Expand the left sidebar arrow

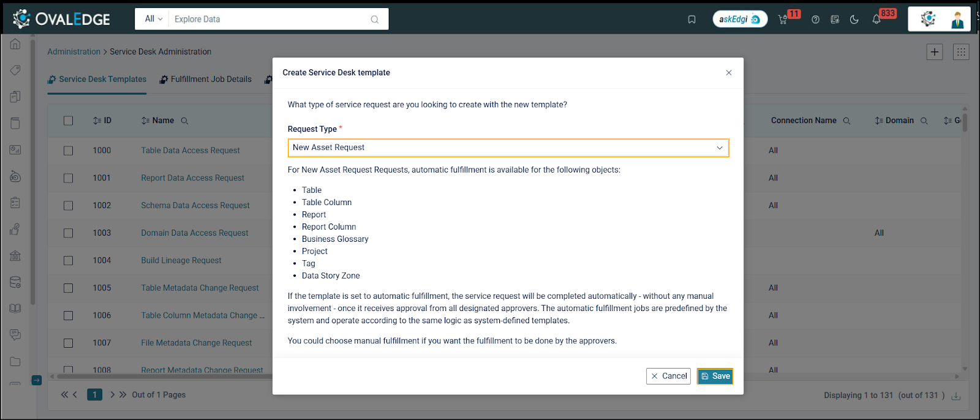[x=37, y=380]
